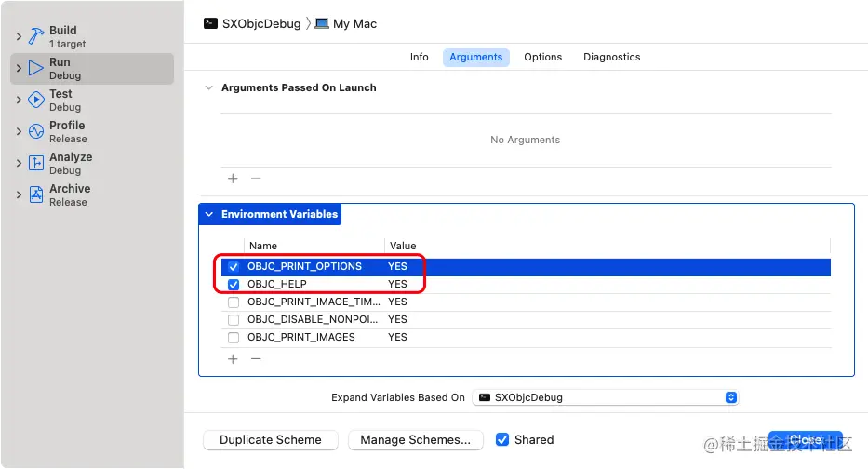Switch to the Diagnostics tab
This screenshot has height=469, width=868.
pyautogui.click(x=611, y=57)
